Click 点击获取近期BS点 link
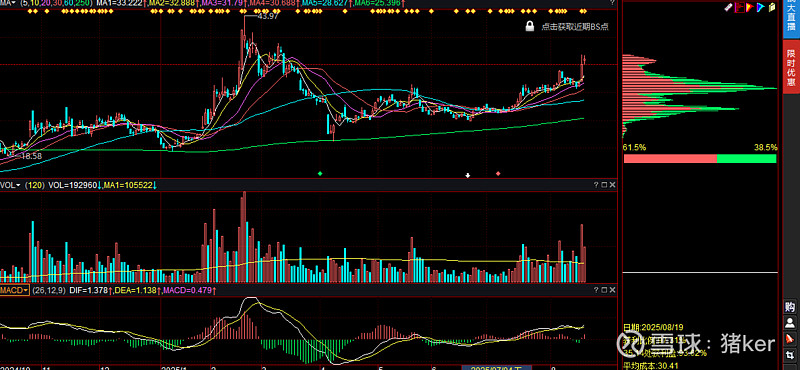The width and height of the screenshot is (800, 370). click(x=575, y=27)
